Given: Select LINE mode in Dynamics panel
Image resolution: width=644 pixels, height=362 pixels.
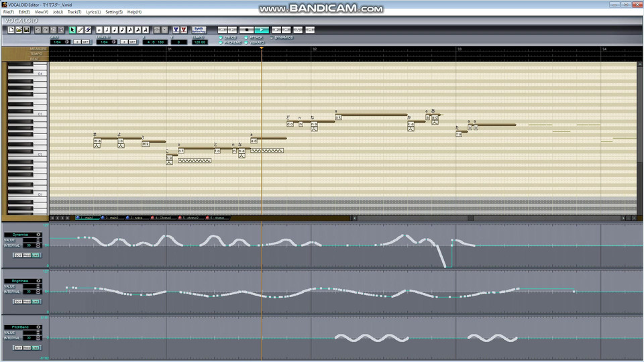Looking at the screenshot, I should pos(36,255).
